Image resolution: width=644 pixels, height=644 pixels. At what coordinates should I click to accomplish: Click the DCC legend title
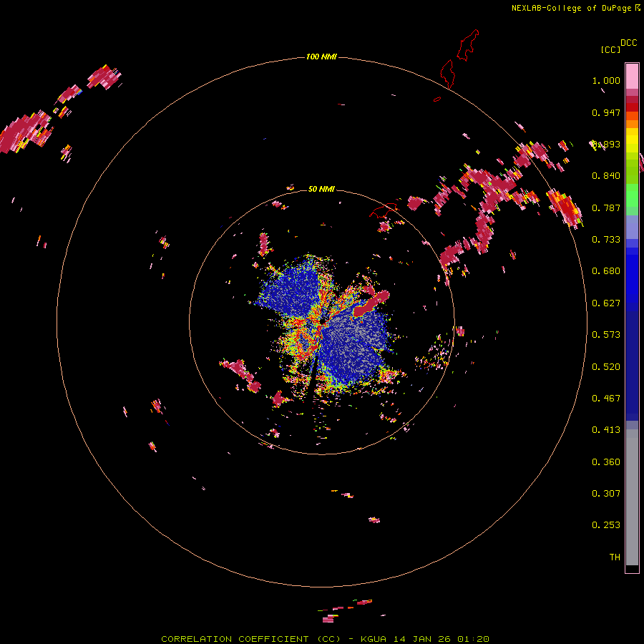(x=628, y=43)
